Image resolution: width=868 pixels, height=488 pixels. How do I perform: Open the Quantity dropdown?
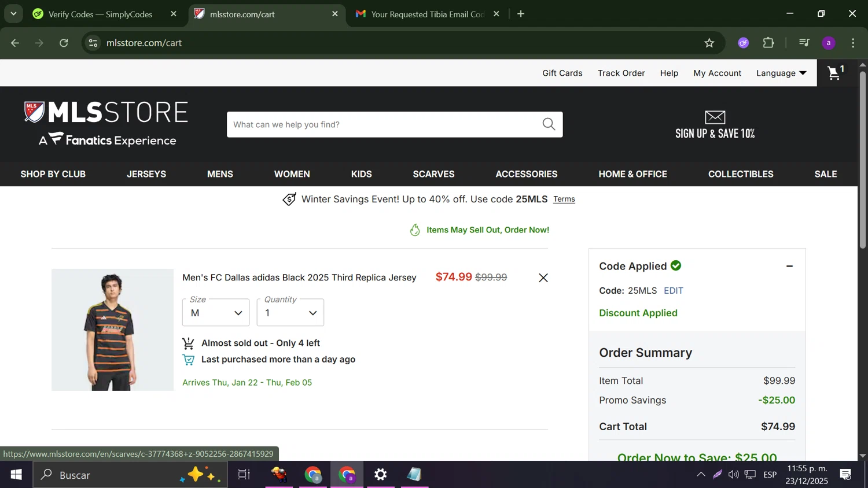290,312
